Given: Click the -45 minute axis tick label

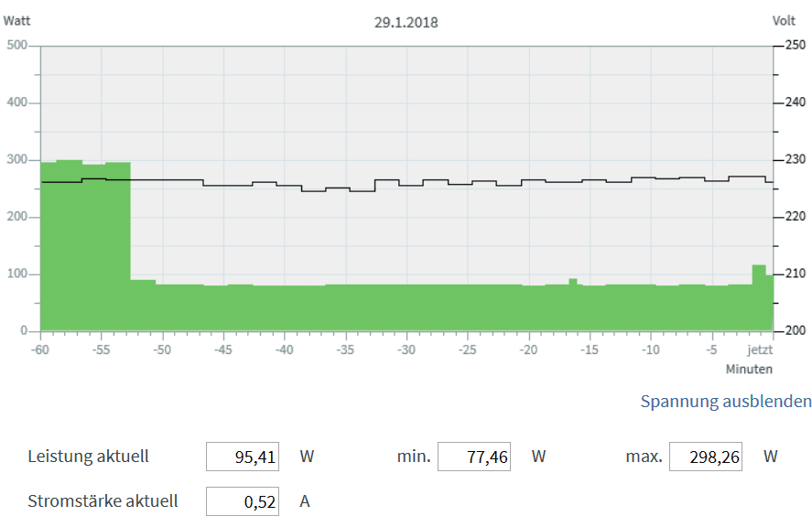Looking at the screenshot, I should click(222, 350).
